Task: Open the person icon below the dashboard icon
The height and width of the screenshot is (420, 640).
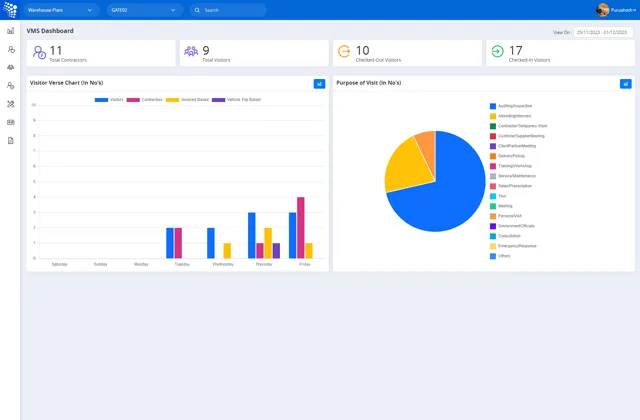Action: (x=11, y=49)
